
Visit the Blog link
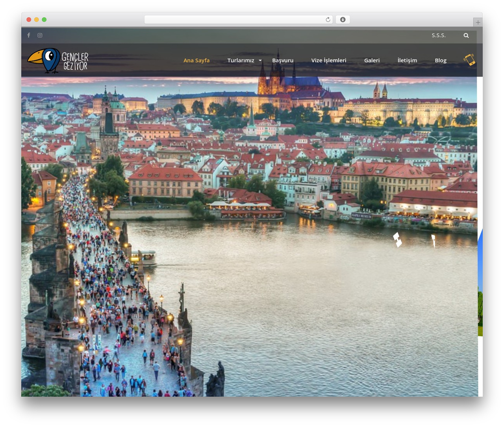coord(441,60)
